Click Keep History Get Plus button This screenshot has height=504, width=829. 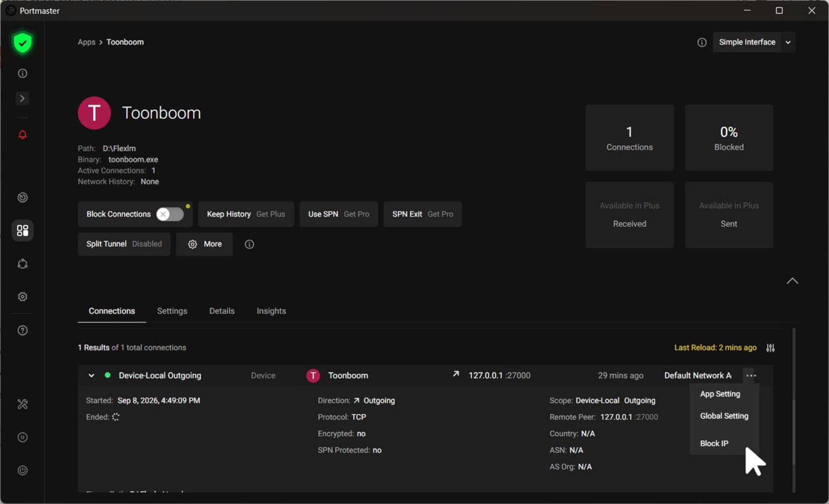click(246, 214)
